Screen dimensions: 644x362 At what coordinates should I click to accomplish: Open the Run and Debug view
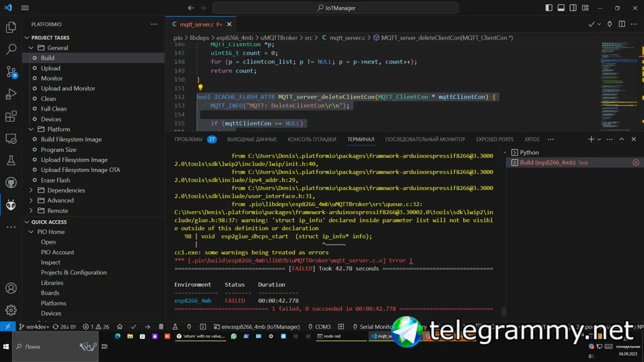point(11,94)
